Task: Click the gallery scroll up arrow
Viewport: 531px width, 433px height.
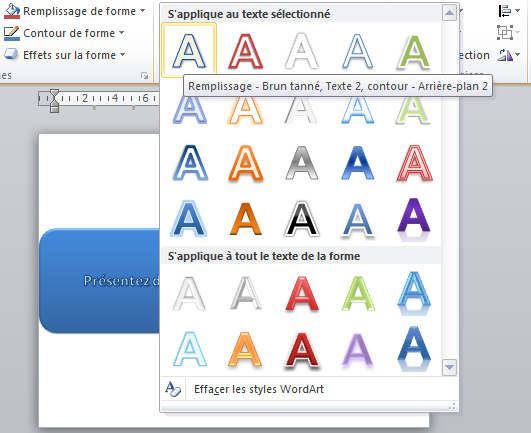Action: pos(449,13)
